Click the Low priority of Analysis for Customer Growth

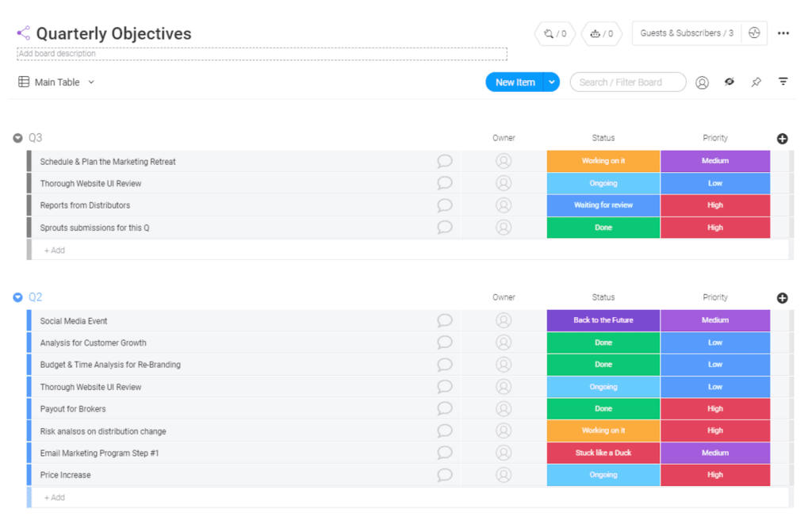coord(715,342)
